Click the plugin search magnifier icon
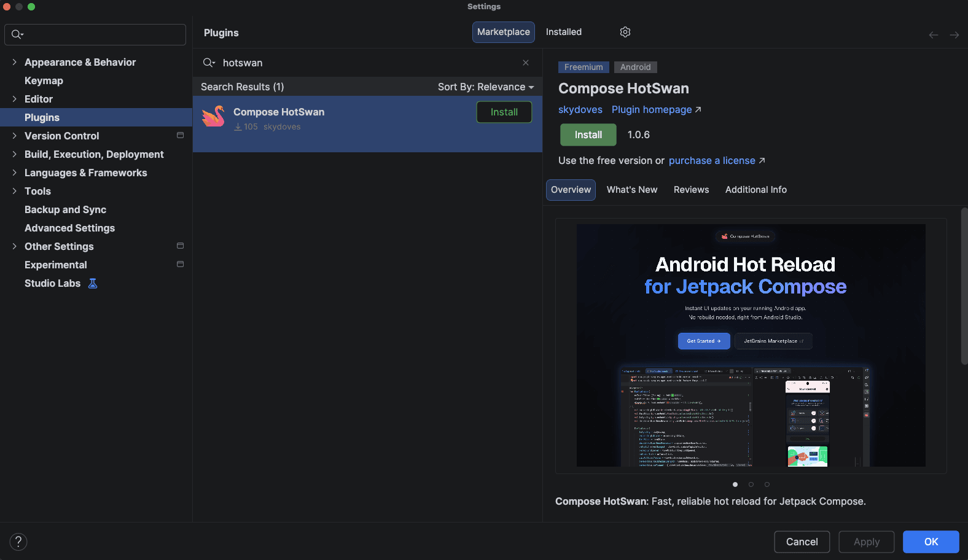This screenshot has width=968, height=560. [x=209, y=63]
